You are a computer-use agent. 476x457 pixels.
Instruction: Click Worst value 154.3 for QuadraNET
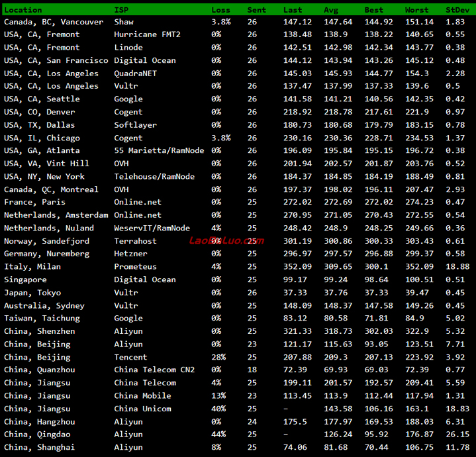[417, 74]
